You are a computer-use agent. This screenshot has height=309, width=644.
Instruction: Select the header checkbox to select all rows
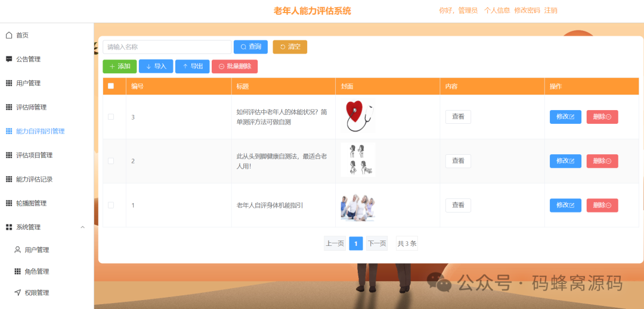coord(110,86)
